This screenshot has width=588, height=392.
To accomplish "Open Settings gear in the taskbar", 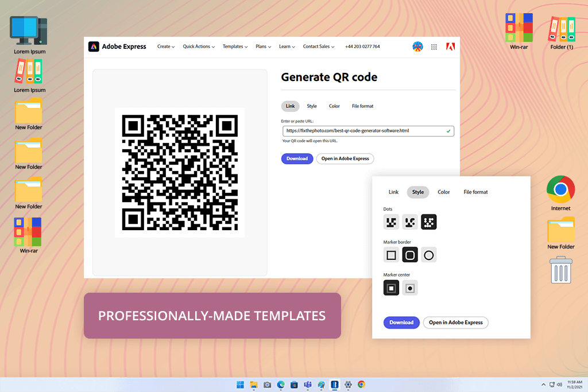I will tap(348, 385).
